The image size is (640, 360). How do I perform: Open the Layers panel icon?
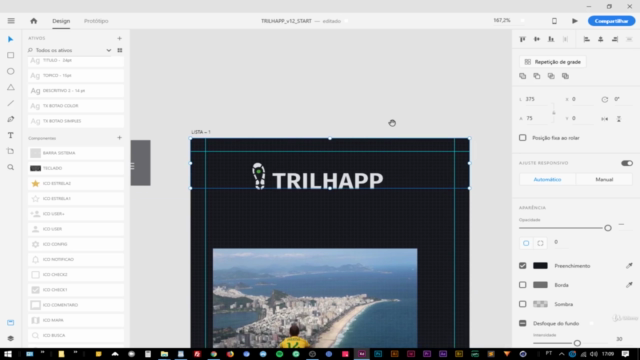tap(11, 338)
